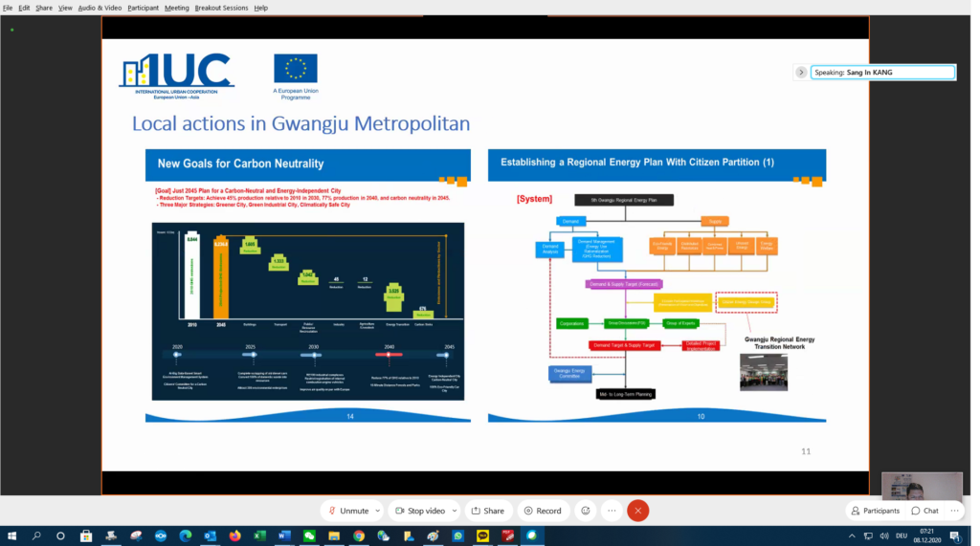Open more options in meeting controls
This screenshot has height=546, width=980.
coord(612,511)
